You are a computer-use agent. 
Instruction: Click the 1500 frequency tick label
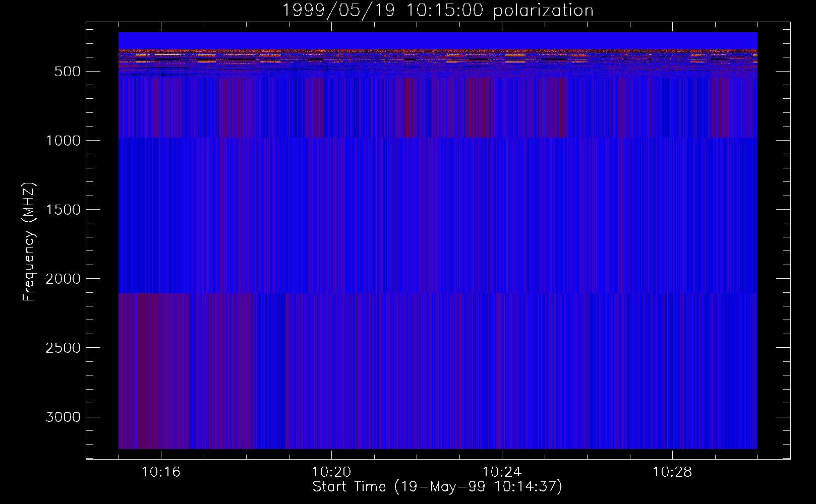[x=63, y=210]
